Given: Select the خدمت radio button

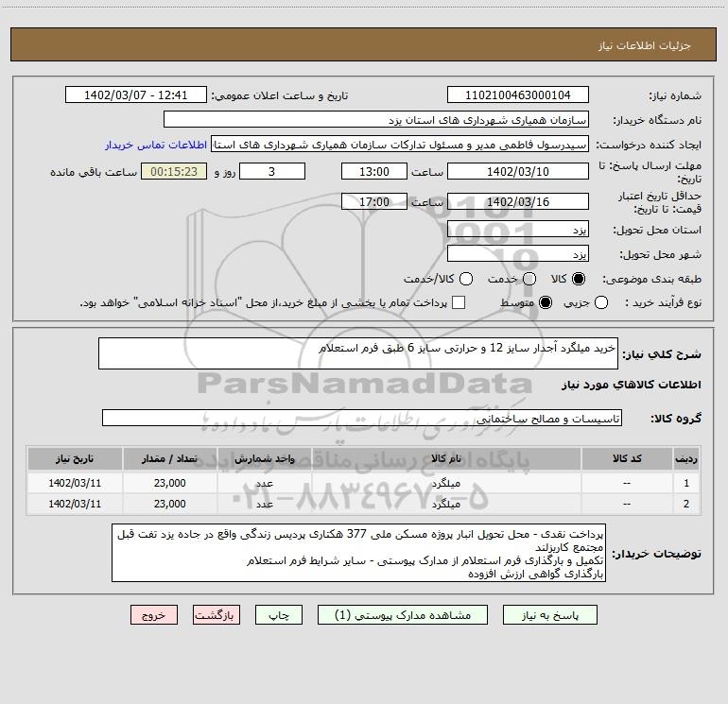Looking at the screenshot, I should click(x=529, y=279).
